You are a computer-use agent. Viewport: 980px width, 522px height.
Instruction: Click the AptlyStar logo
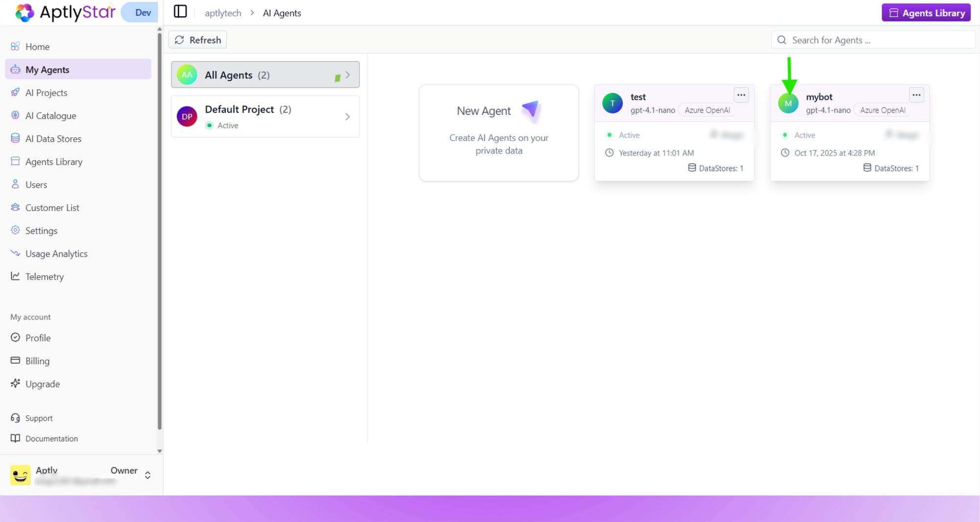(x=65, y=12)
